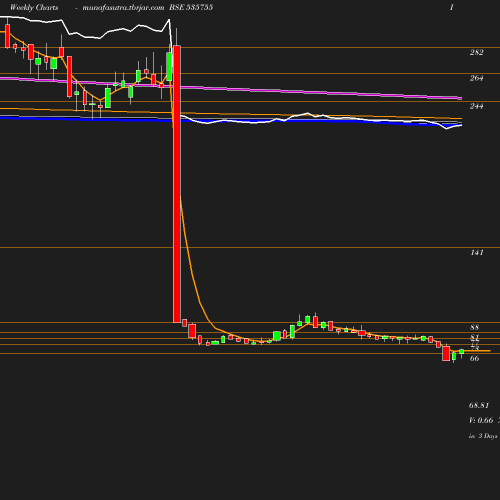Click the last green candlestick on the right
Screen dimensions: 500x500
[x=462, y=352]
